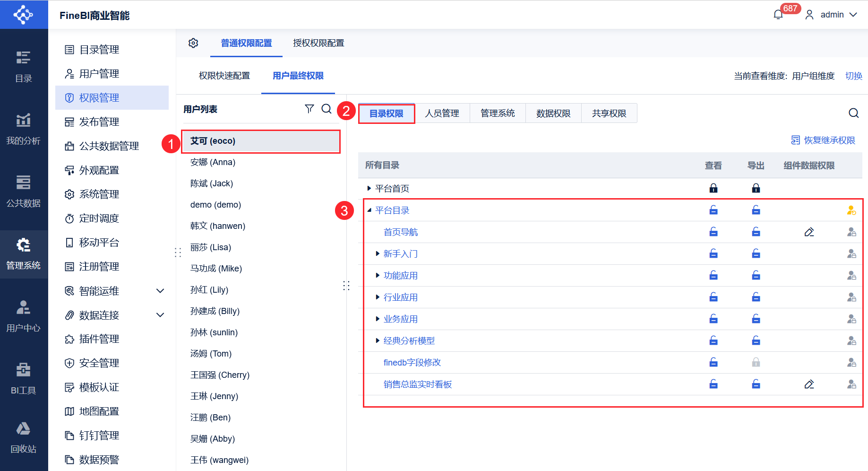Toggle view permission for 经典分析模型
Screen dimensions: 868x471
713,340
